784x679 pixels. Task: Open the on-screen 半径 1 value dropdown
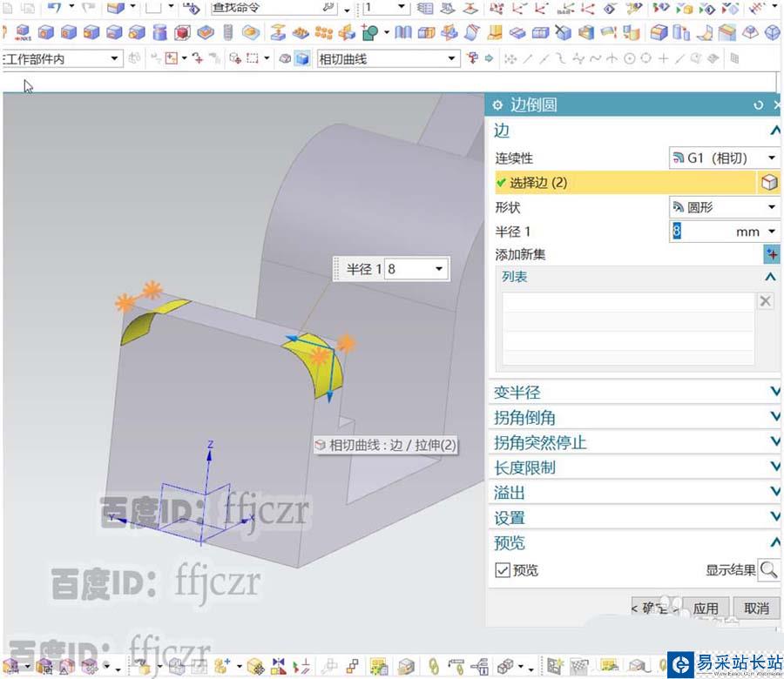tap(439, 269)
